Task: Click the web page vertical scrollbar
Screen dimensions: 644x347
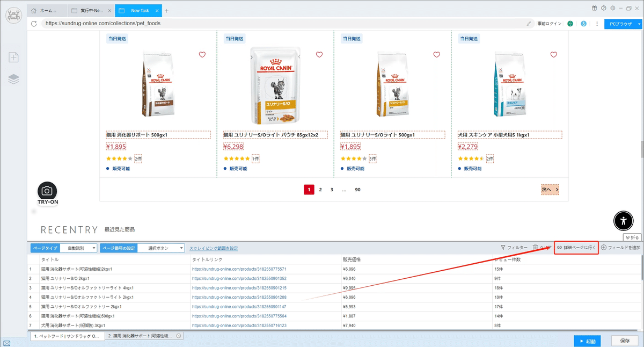Action: (642, 149)
